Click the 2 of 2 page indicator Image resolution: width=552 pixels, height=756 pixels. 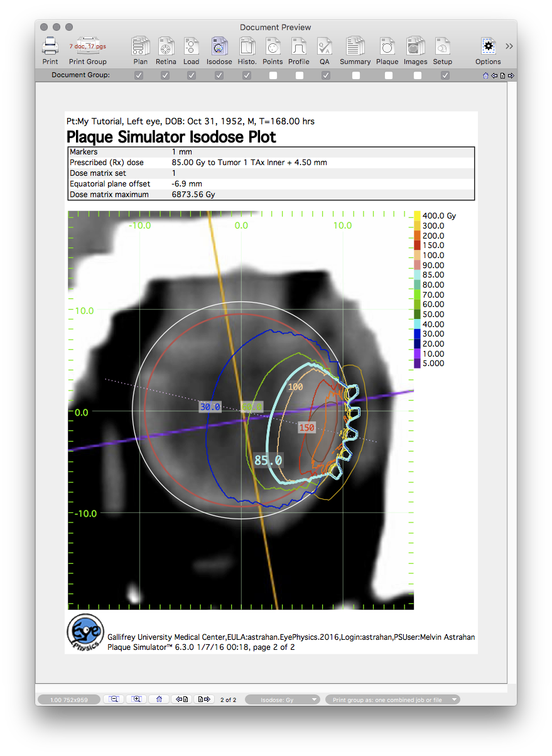coord(228,699)
